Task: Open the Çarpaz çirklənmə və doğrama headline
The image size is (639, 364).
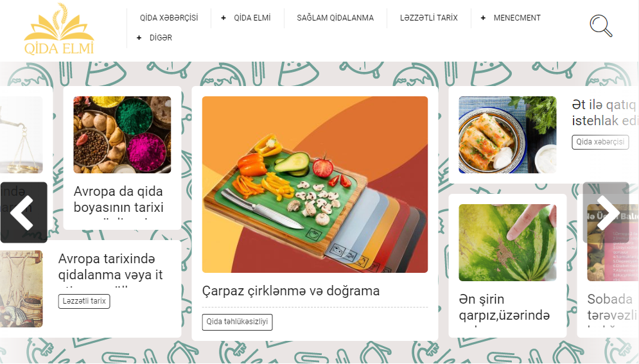Action: pyautogui.click(x=291, y=291)
